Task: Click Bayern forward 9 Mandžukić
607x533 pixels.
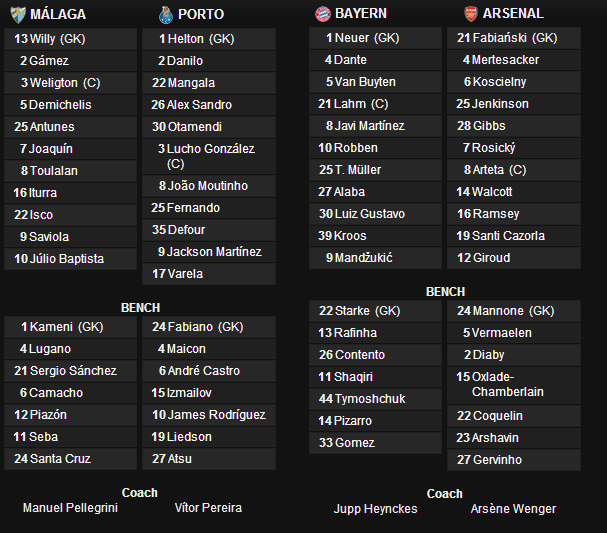Action: pos(375,258)
